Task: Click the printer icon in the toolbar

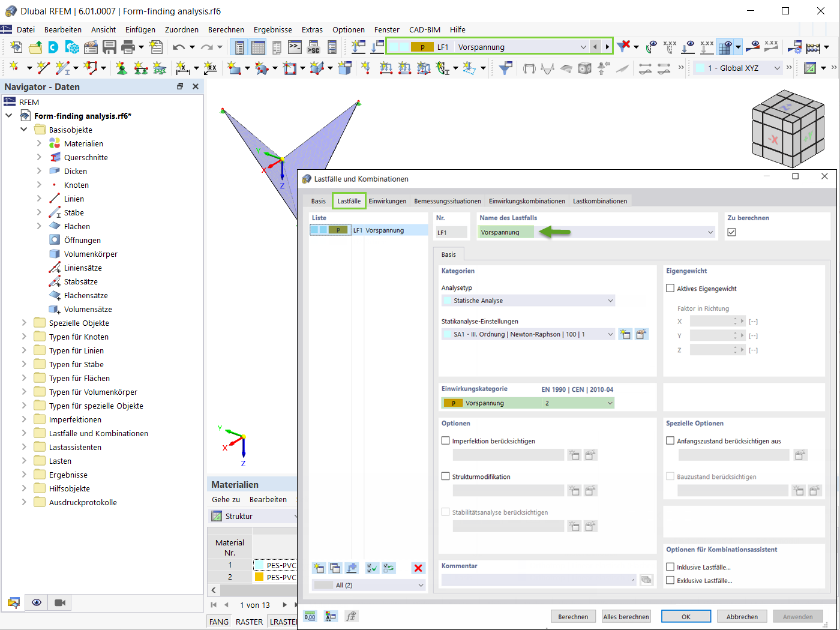Action: [x=128, y=47]
